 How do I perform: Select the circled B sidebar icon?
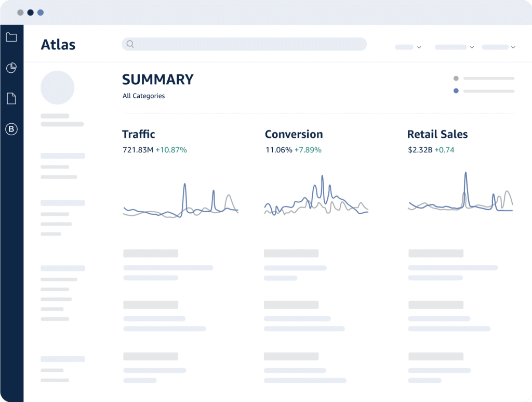[11, 129]
